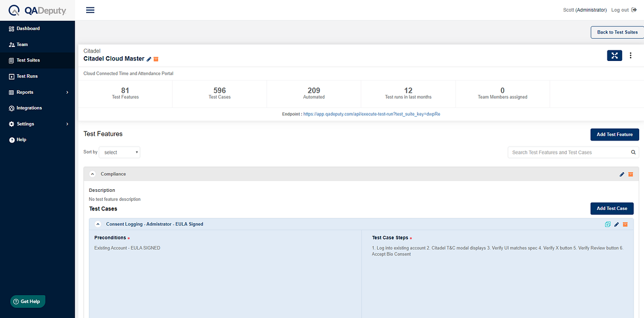Click the 596 Test Cases stat
Screen dimensions: 644x318
(x=220, y=93)
